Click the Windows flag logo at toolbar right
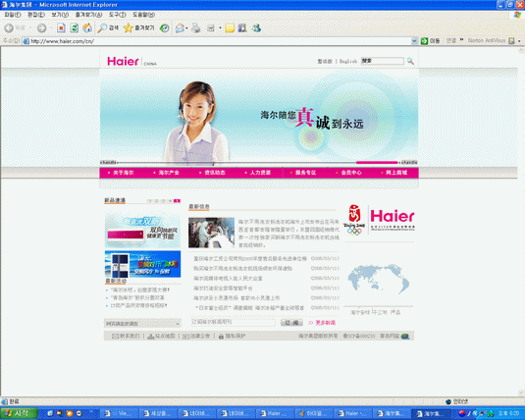Image resolution: width=525 pixels, height=420 pixels. tap(517, 15)
